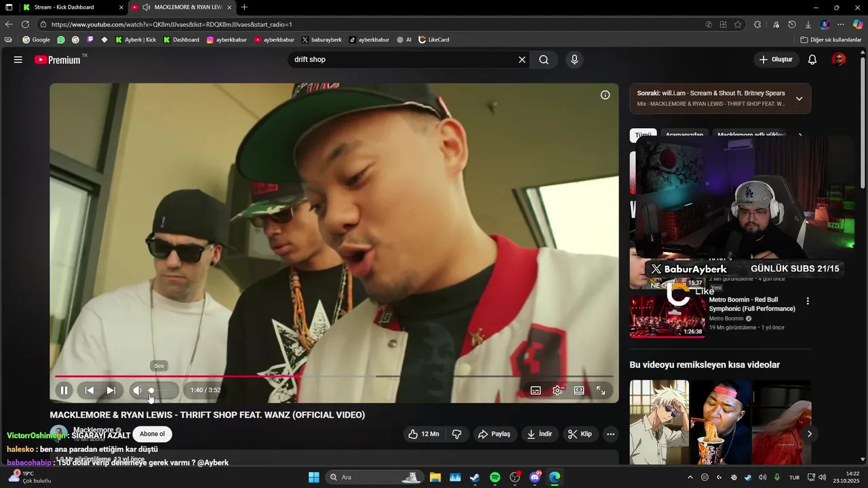Open the noodle-eating short thumbnail
This screenshot has height=488, width=868.
point(721,422)
